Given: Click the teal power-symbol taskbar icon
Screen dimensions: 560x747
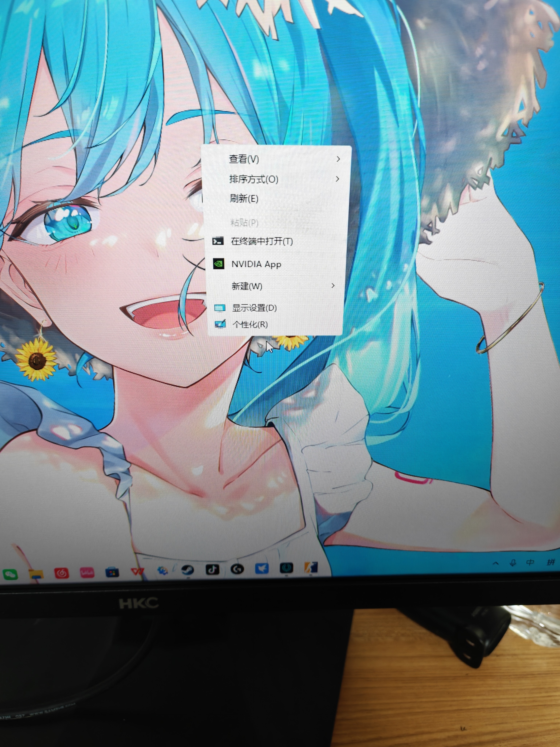Looking at the screenshot, I should [x=287, y=568].
